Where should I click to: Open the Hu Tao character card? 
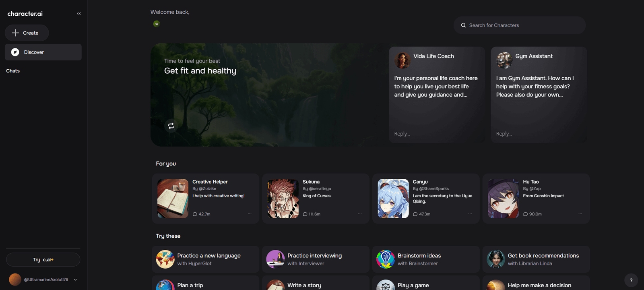(x=536, y=199)
